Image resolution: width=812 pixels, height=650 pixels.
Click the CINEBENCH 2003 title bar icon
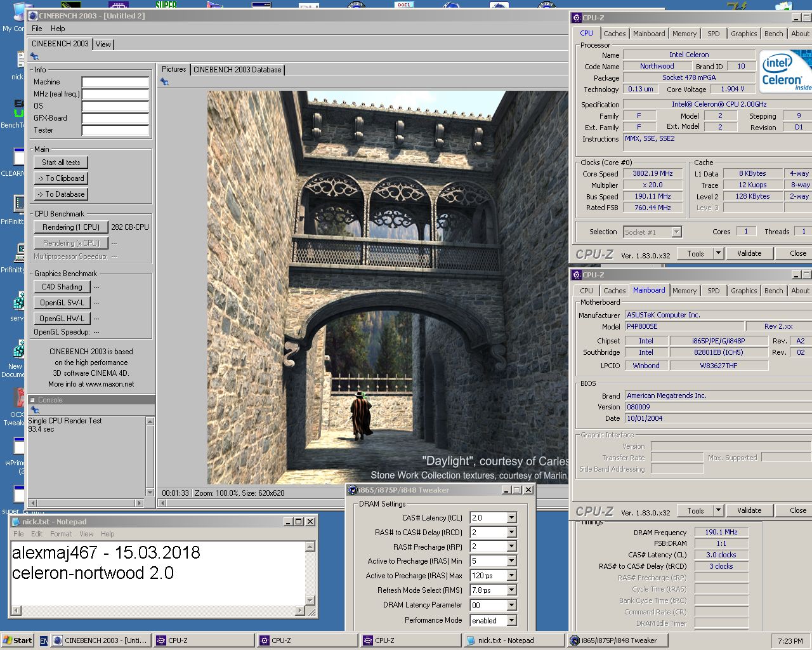[x=33, y=16]
